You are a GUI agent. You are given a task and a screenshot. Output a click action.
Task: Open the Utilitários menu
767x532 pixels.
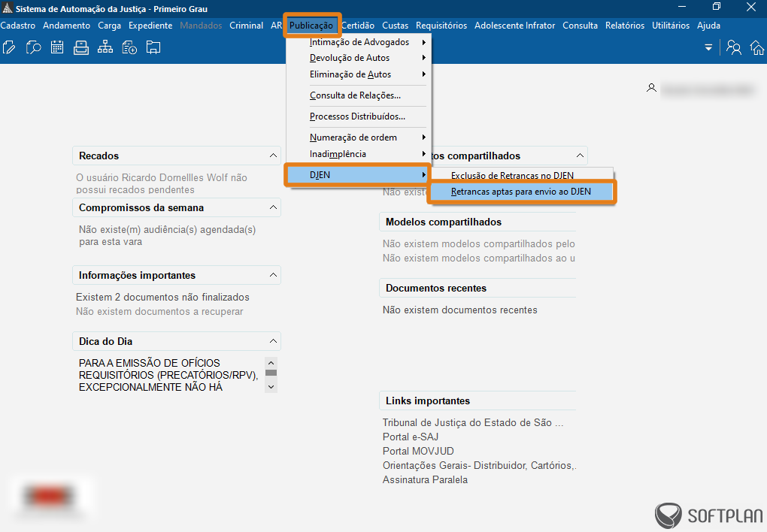(x=671, y=26)
